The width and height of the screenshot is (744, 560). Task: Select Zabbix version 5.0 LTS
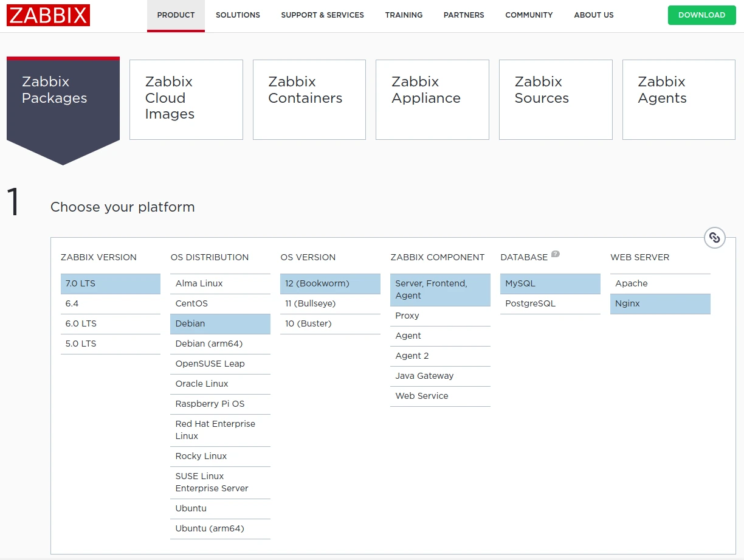pos(111,344)
